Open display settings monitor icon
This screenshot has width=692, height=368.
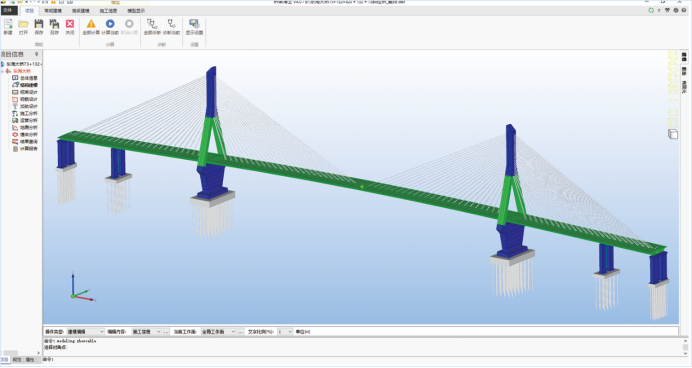point(194,26)
